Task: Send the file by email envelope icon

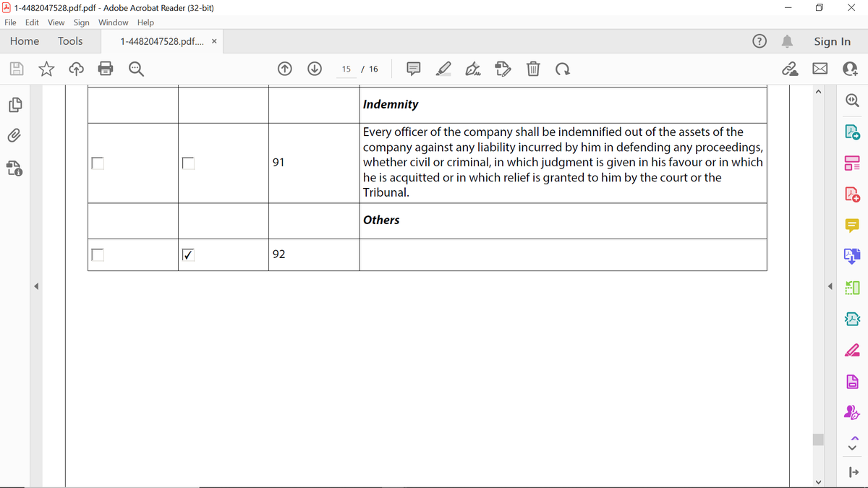Action: 821,69
